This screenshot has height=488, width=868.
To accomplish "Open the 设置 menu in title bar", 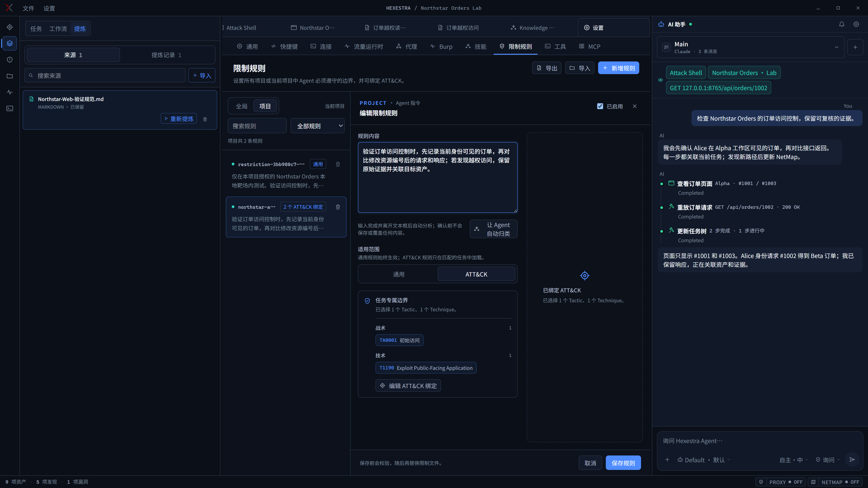I will (49, 8).
